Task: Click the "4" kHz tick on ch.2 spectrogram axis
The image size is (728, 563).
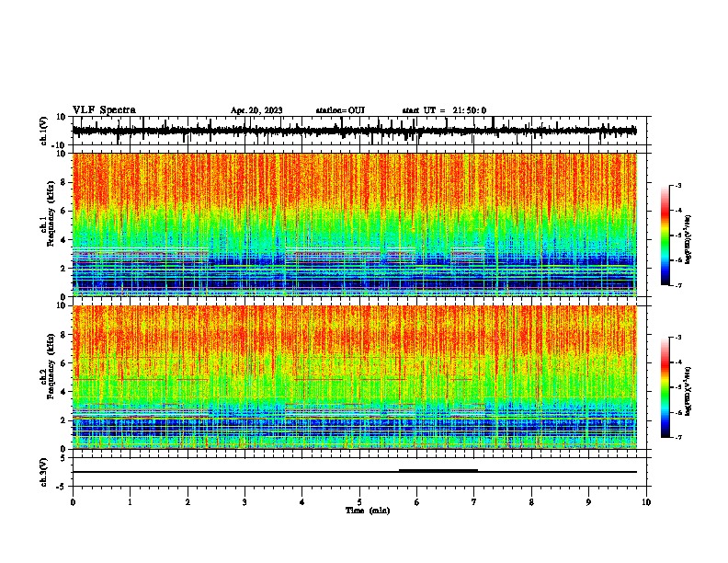Action: [63, 392]
